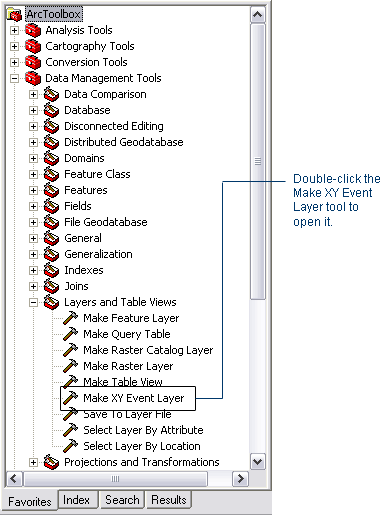This screenshot has height=516, width=385.
Task: Switch to the Index tab
Action: click(77, 500)
